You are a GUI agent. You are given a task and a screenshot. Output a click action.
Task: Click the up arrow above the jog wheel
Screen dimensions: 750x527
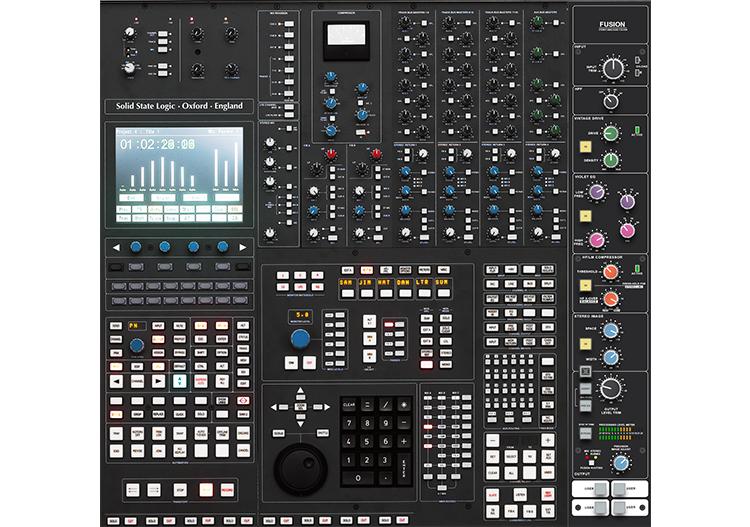[x=300, y=392]
